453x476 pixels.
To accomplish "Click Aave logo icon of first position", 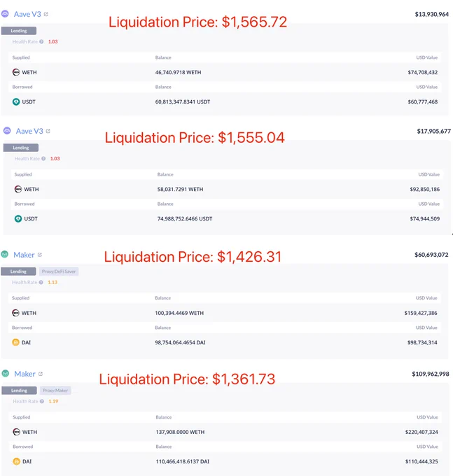I will click(x=5, y=14).
